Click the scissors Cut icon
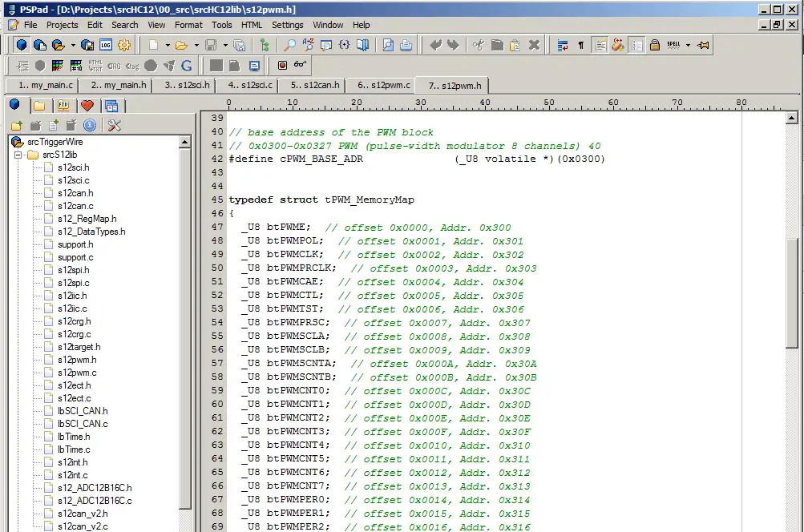Viewport: 804px width, 532px height. (x=479, y=46)
